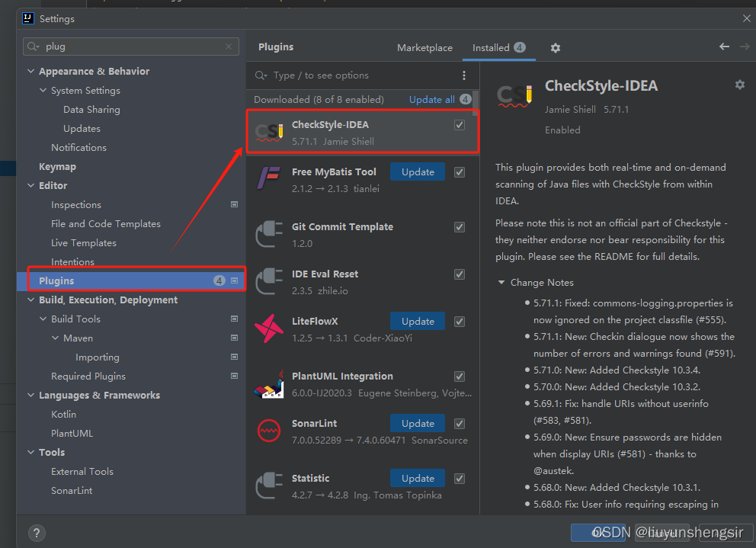Image resolution: width=756 pixels, height=548 pixels.
Task: Click project-level icon next to Required Plugins
Action: (234, 376)
